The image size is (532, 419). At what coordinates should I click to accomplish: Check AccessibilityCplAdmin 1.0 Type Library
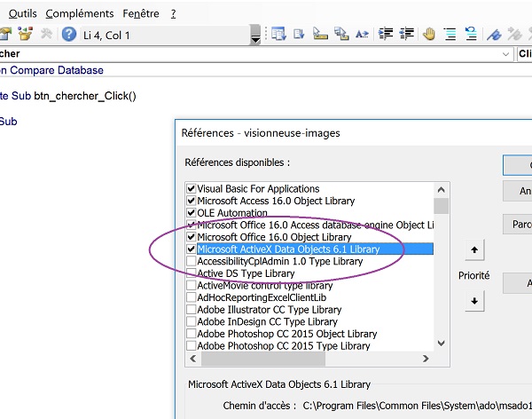pyautogui.click(x=191, y=261)
